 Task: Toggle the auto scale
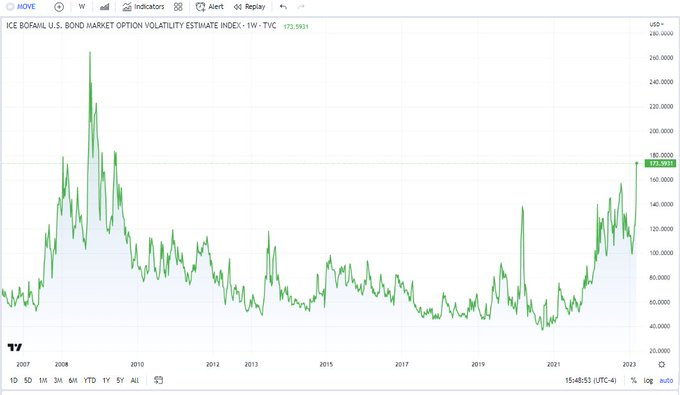666,380
